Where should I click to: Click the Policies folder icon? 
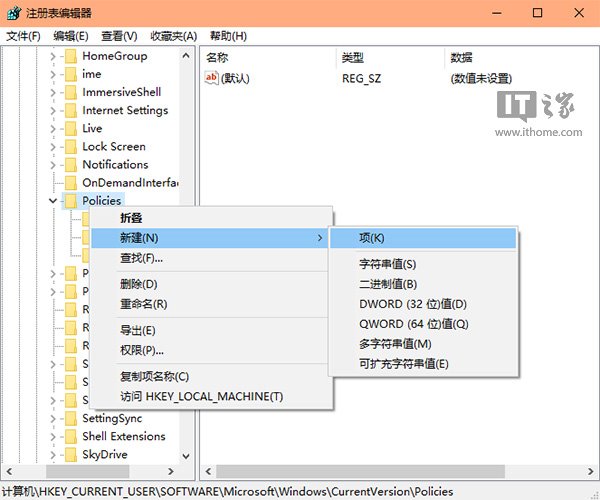click(71, 201)
